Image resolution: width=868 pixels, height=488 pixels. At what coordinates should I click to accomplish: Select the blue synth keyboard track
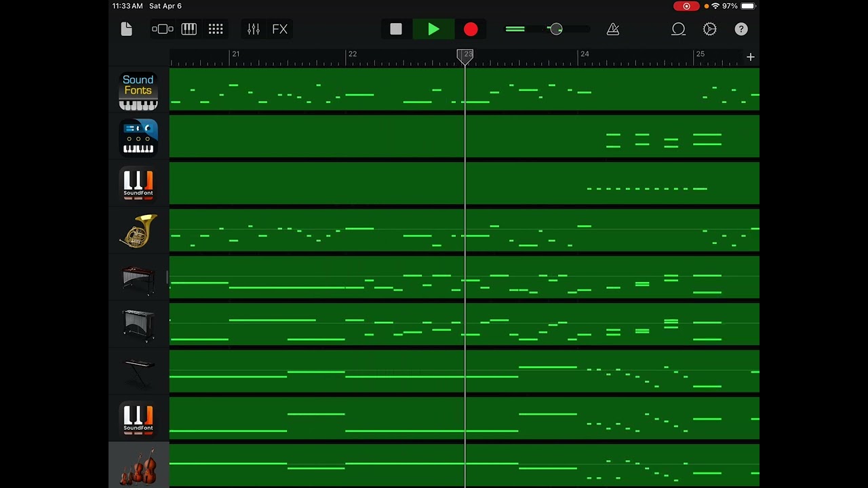[138, 138]
